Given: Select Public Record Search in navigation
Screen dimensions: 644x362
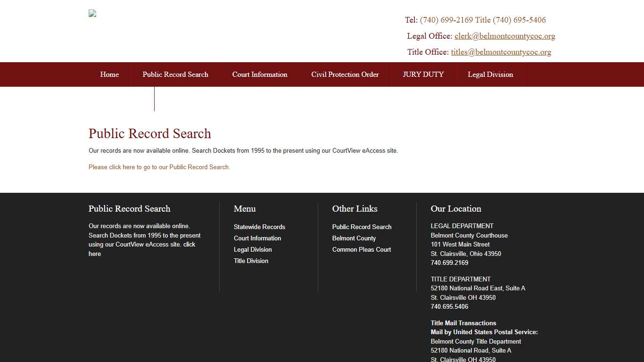Looking at the screenshot, I should click(x=175, y=74).
